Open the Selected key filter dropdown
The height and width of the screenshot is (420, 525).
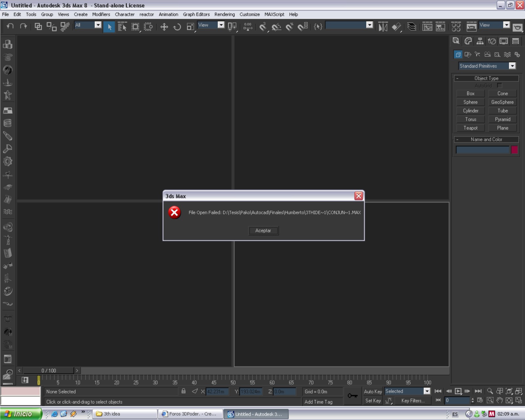427,391
